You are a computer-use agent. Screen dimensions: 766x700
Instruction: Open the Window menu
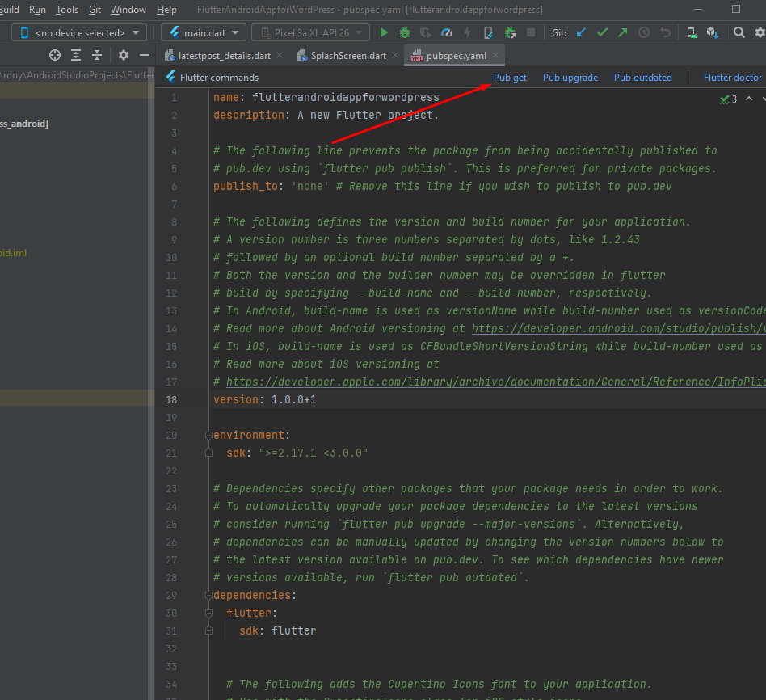point(128,9)
